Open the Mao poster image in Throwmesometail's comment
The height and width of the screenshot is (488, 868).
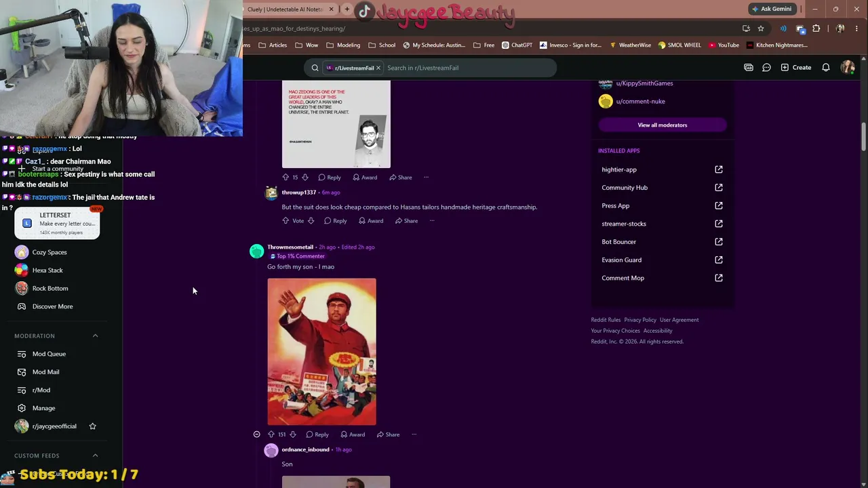[321, 352]
